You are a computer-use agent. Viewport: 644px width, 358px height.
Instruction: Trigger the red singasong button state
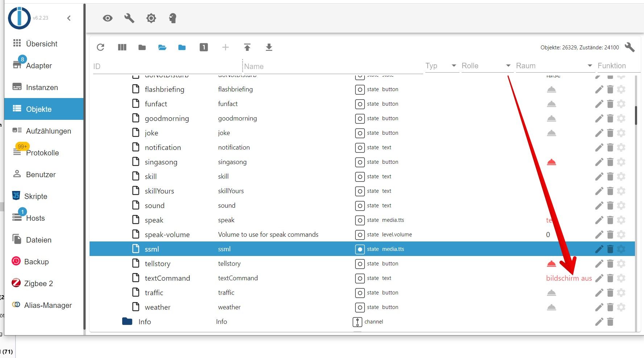pos(551,162)
